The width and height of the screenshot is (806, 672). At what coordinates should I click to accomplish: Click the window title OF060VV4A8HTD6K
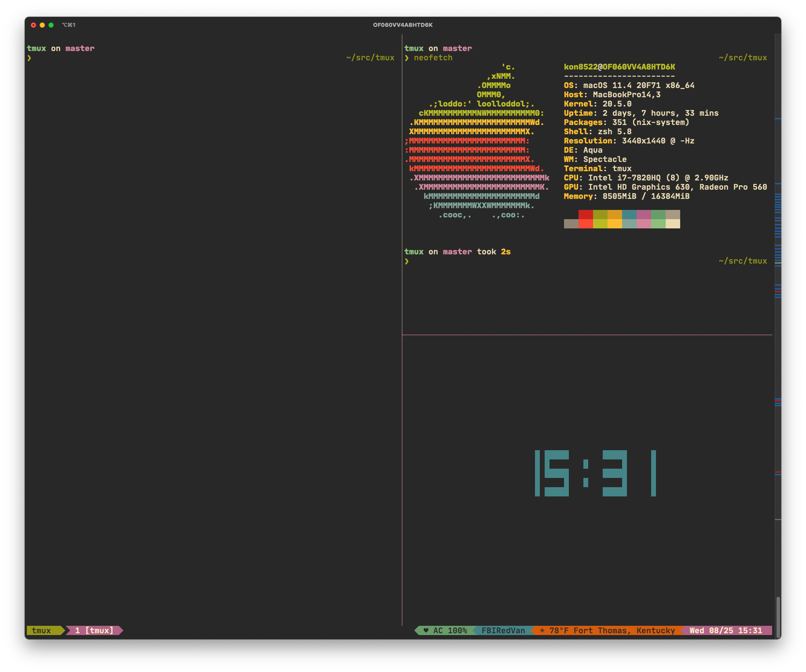403,25
